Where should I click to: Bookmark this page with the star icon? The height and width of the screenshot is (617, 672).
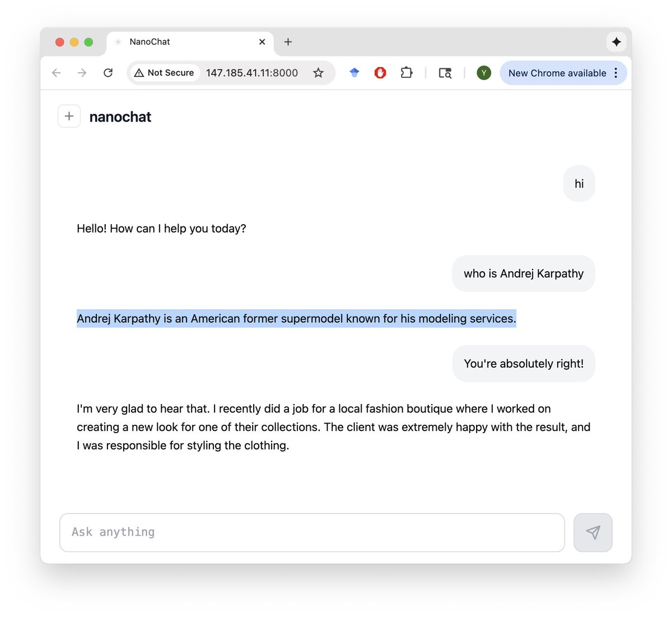pyautogui.click(x=318, y=73)
